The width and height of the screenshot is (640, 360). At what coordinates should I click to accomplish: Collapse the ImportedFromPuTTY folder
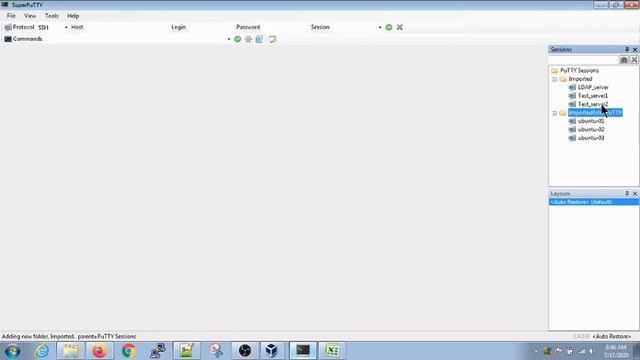[x=555, y=113]
